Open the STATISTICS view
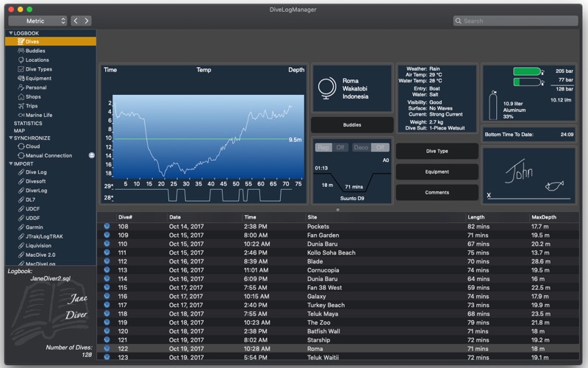The height and width of the screenshot is (368, 588). pyautogui.click(x=28, y=123)
